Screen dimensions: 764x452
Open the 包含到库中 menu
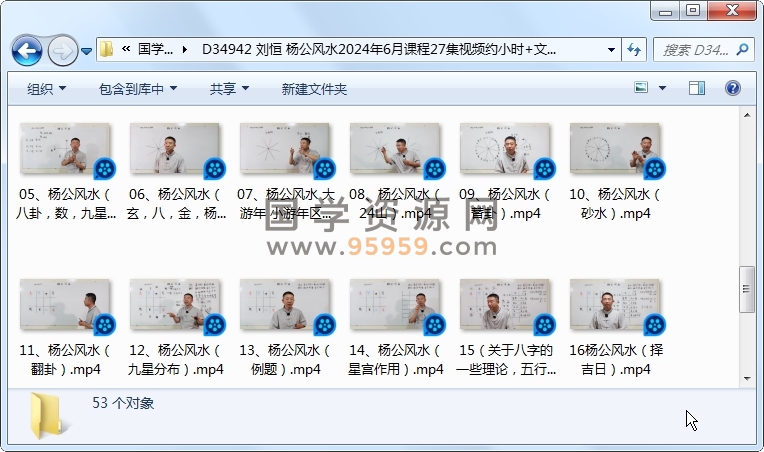click(138, 89)
